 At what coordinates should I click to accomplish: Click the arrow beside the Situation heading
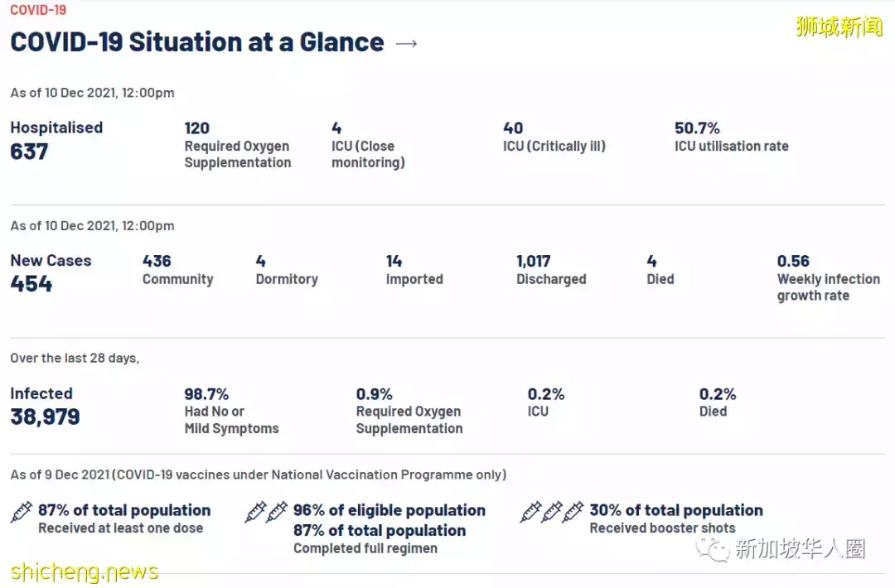click(x=406, y=43)
